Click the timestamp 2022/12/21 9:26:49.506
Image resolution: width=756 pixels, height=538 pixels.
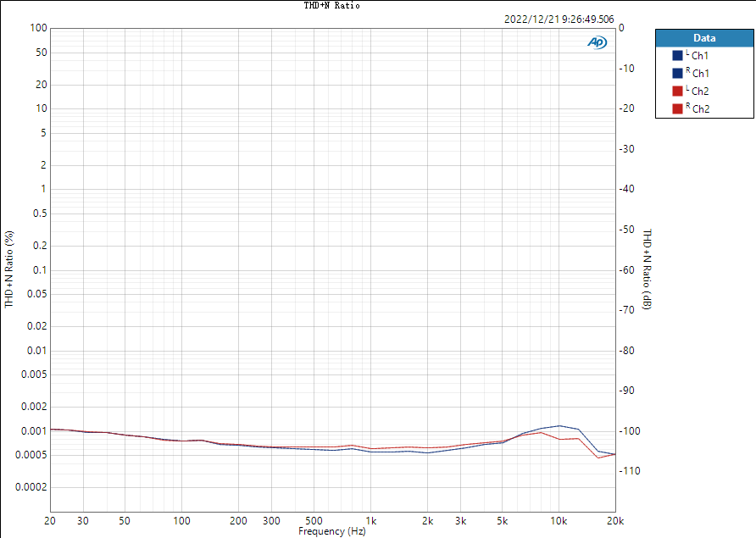pyautogui.click(x=559, y=19)
